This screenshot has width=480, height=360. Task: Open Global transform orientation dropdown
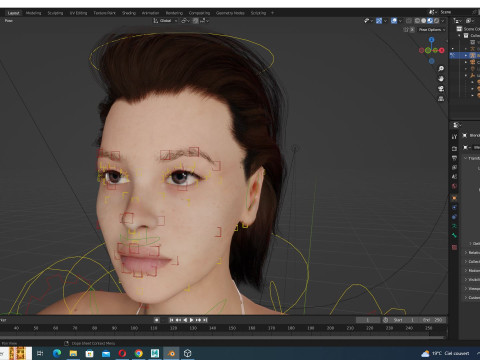[x=165, y=21]
